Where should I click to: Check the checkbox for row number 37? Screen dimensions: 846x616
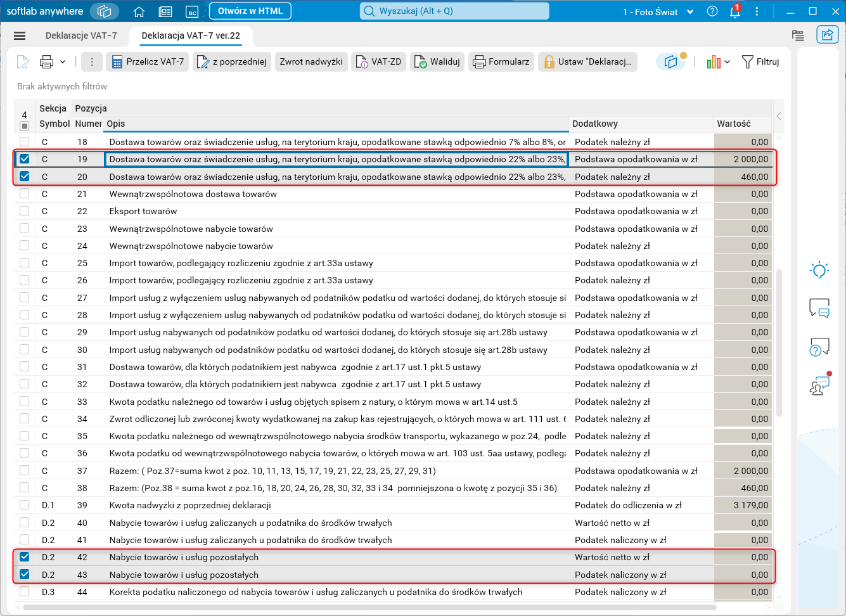pyautogui.click(x=25, y=471)
